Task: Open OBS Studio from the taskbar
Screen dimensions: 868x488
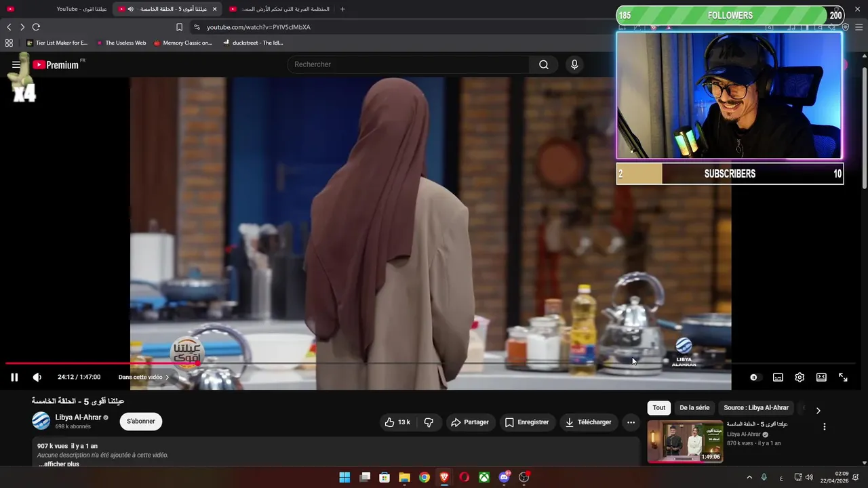Action: pyautogui.click(x=524, y=477)
